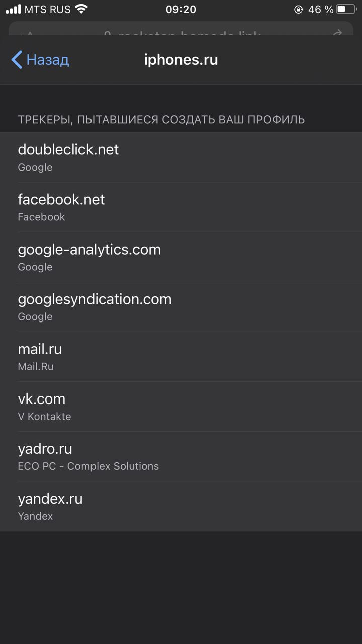Select the doubleclick.net tracker row
Screen dimensions: 362x644
click(x=181, y=157)
